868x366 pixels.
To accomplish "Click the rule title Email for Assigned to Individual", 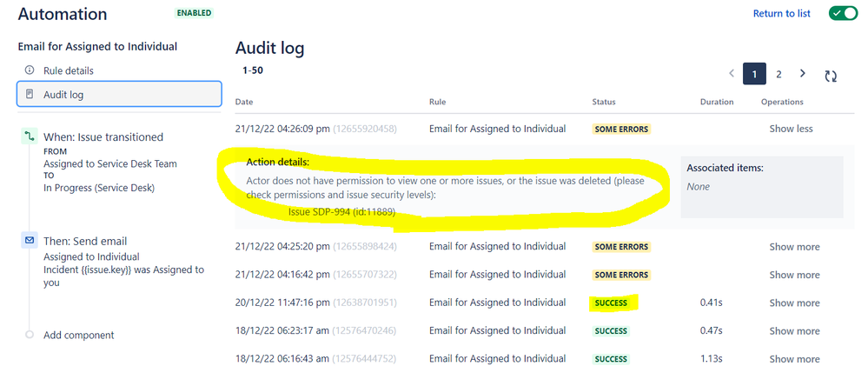I will pos(97,47).
